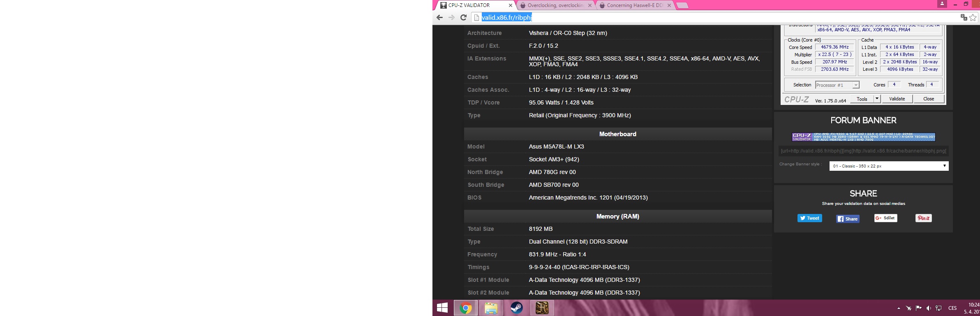Share the validation on Google Plus

coord(886,218)
